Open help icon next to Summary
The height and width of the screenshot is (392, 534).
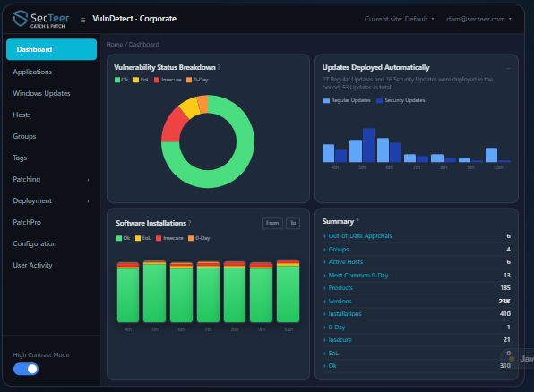pyautogui.click(x=357, y=221)
